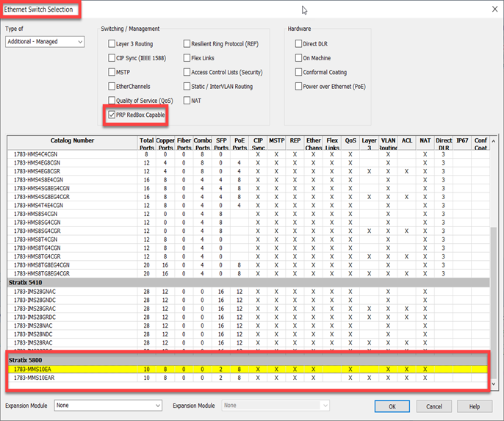Viewport: 504px width, 421px height.
Task: Select row 1783-HMS4EG8CGR
Action: click(x=248, y=171)
